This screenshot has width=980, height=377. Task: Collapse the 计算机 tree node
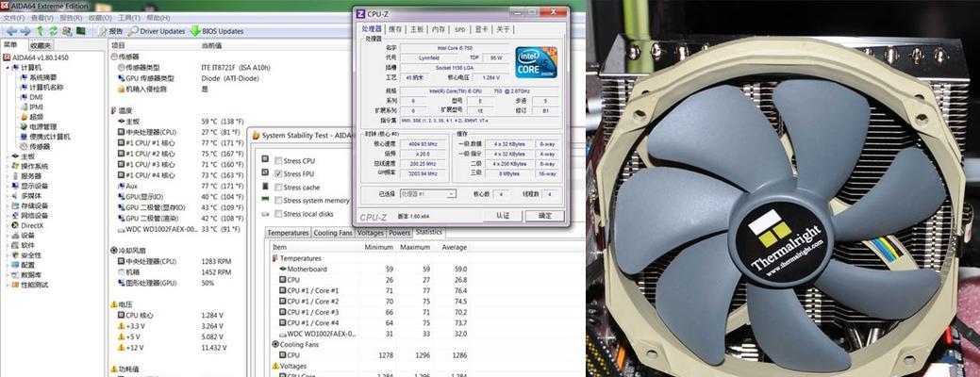click(7, 68)
